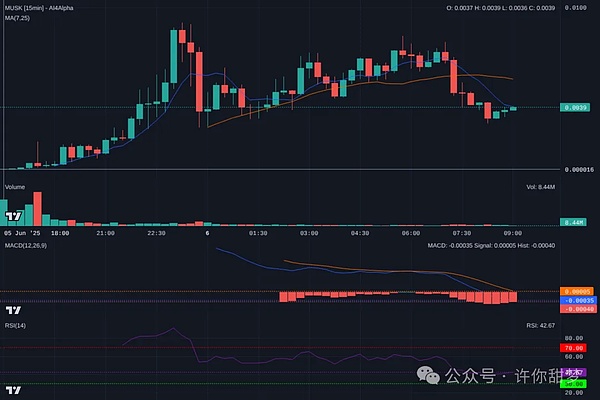Click the teal 8.44M volume tag

click(573, 222)
